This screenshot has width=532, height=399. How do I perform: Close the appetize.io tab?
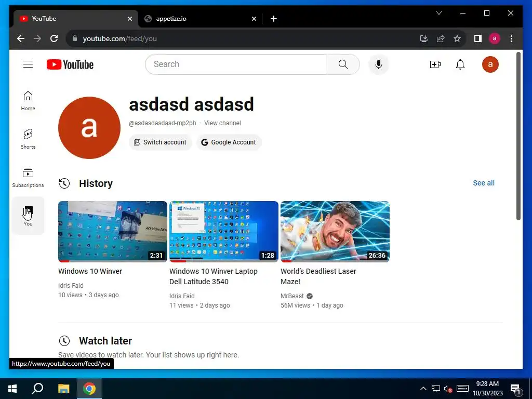pyautogui.click(x=254, y=19)
